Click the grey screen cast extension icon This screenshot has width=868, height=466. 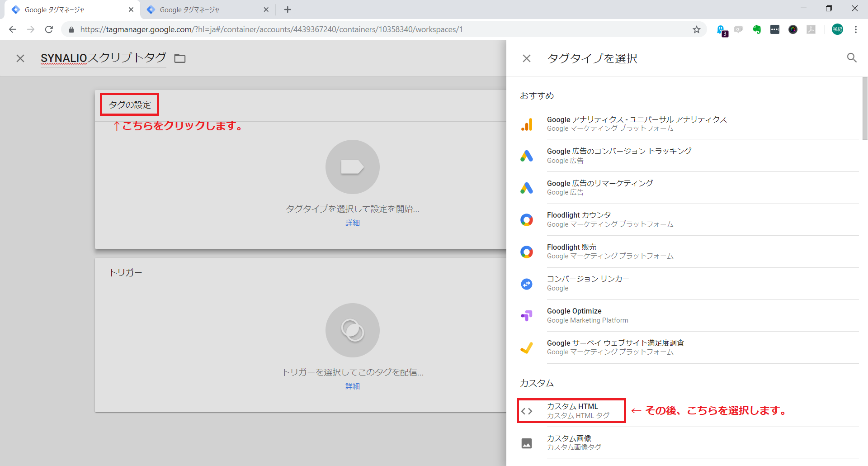[x=739, y=29]
